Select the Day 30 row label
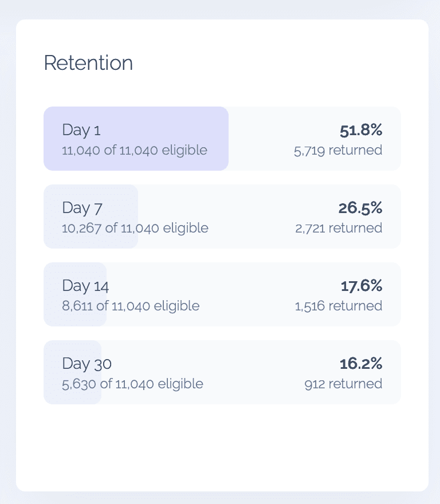Screen dimensions: 440x504 click(87, 364)
